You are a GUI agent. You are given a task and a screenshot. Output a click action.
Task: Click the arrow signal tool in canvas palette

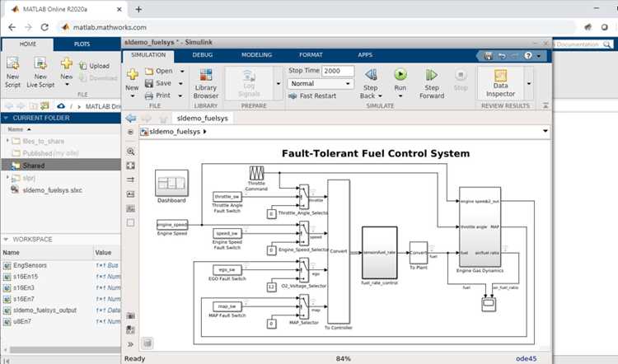pyautogui.click(x=131, y=180)
